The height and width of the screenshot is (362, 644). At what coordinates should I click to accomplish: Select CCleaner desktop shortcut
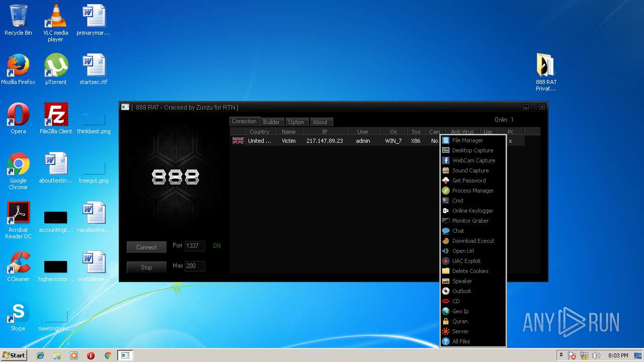point(18,266)
